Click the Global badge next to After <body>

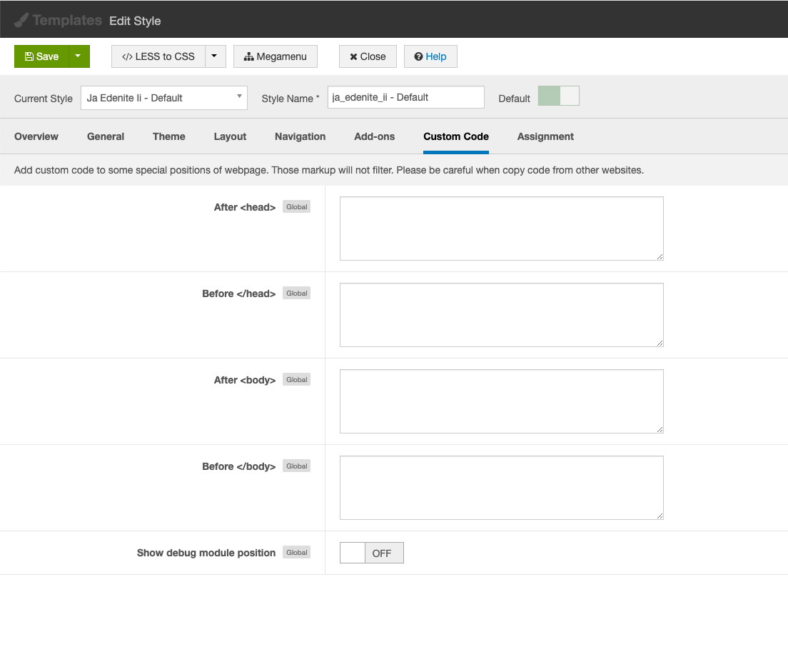[296, 380]
